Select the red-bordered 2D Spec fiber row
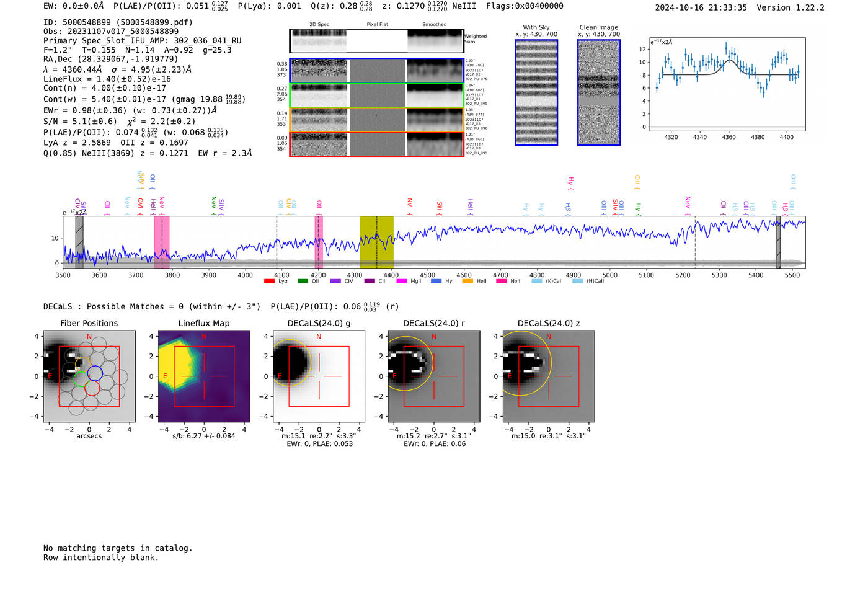The image size is (868, 591). pyautogui.click(x=376, y=144)
